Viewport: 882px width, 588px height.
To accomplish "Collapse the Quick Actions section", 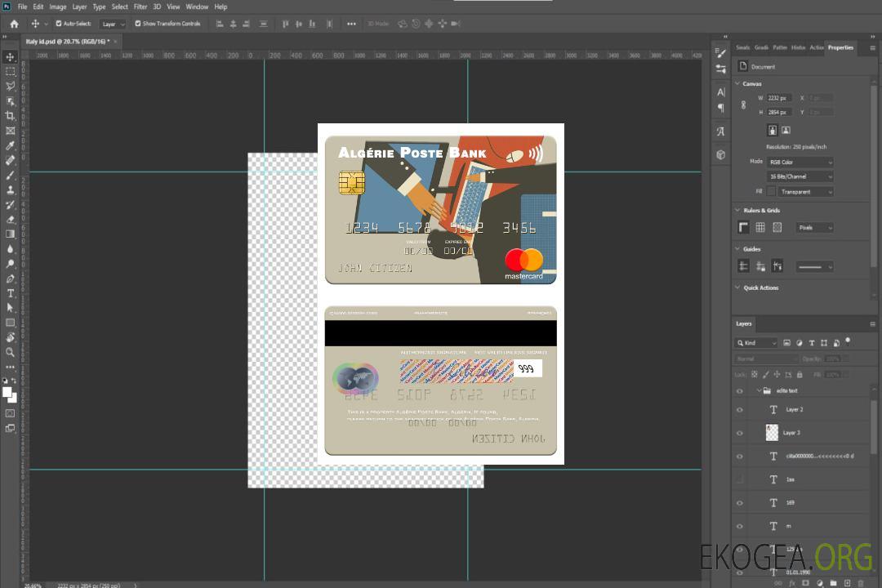I will 737,287.
